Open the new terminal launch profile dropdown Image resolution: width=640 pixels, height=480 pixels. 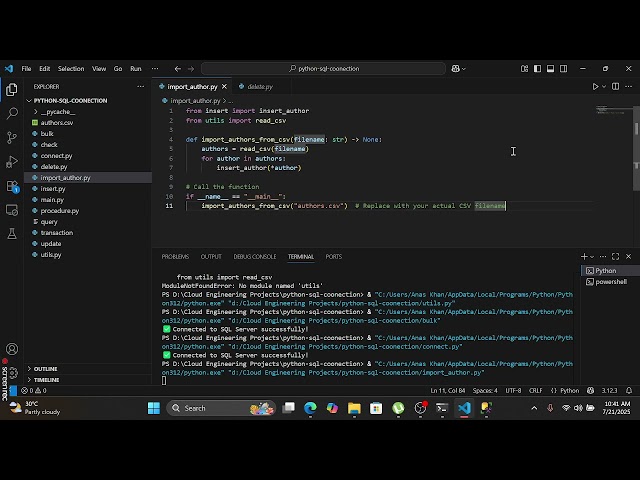tap(592, 256)
